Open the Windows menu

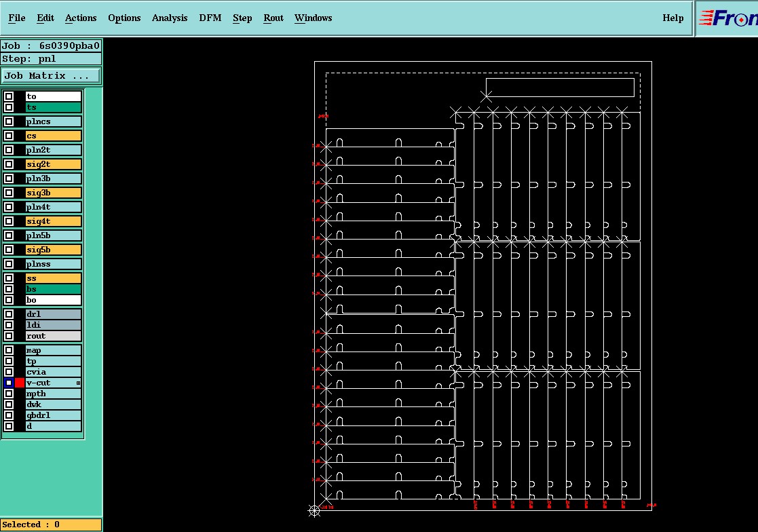(x=314, y=18)
